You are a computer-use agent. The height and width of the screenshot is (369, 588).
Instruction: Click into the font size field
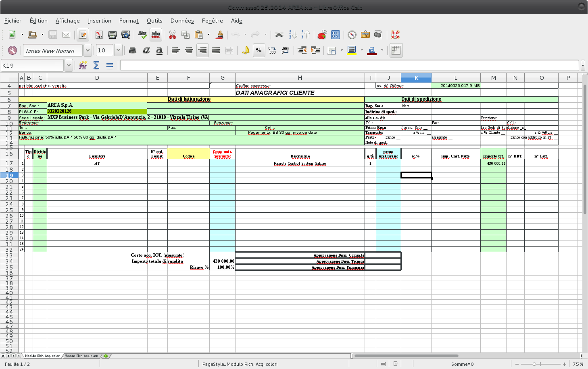click(104, 50)
